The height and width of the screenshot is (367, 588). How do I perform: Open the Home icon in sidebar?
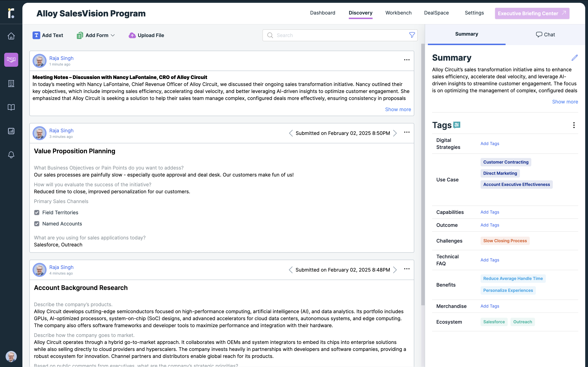11,36
